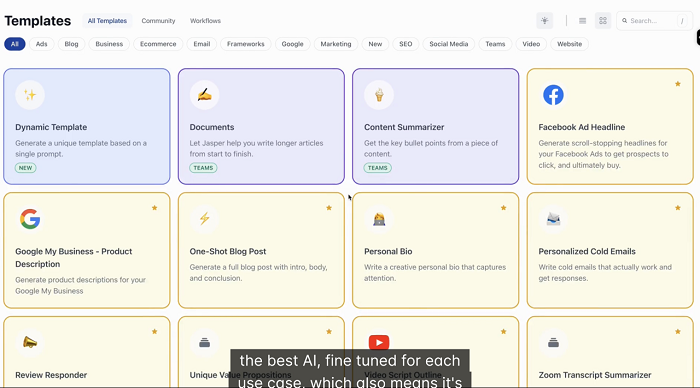The width and height of the screenshot is (700, 388).
Task: Toggle the light theme bulb button
Action: (x=545, y=21)
